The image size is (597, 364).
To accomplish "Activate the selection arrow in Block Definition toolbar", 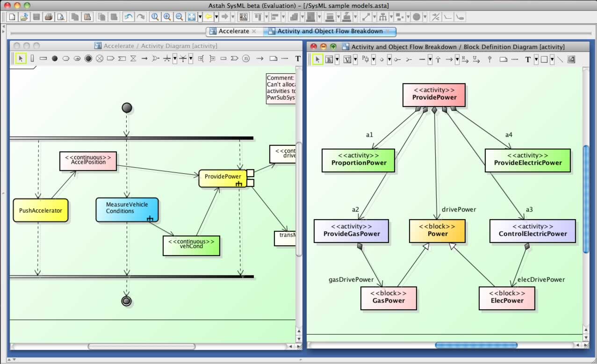I will 317,59.
